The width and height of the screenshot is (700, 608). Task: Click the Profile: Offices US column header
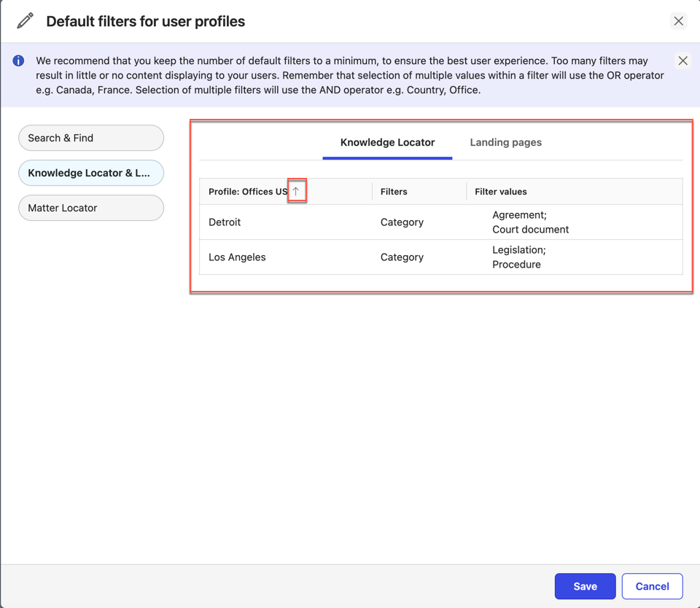[x=248, y=192]
